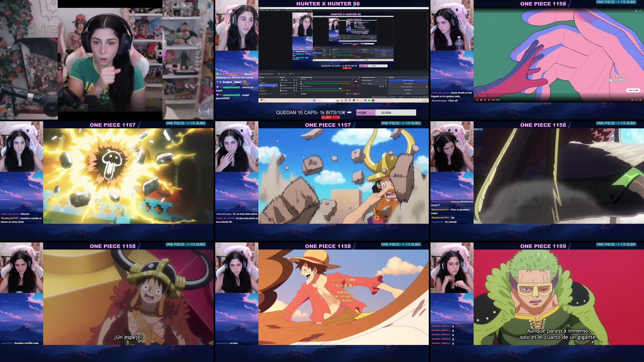
Task: Mute the first audio mixer track
Action: click(301, 81)
